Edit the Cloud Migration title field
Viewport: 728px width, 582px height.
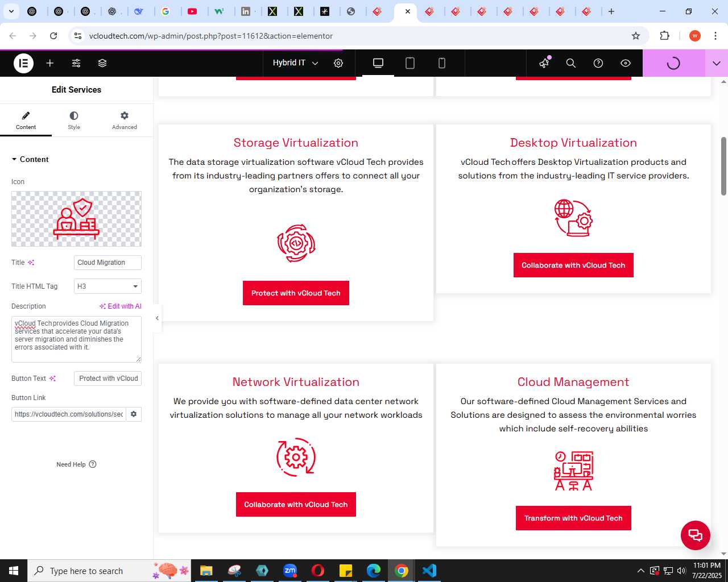(107, 263)
